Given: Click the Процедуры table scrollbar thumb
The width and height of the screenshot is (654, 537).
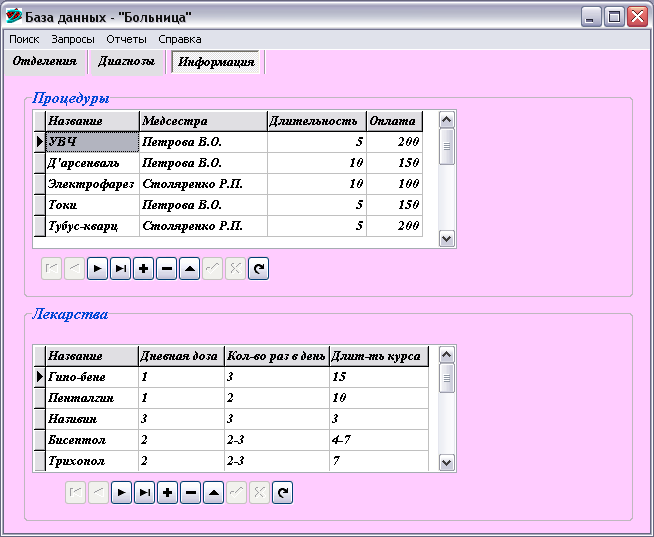Looking at the screenshot, I should (x=447, y=146).
